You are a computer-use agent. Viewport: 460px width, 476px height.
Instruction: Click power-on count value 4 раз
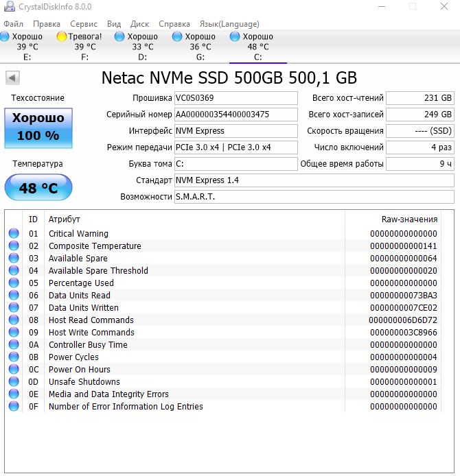(x=420, y=147)
